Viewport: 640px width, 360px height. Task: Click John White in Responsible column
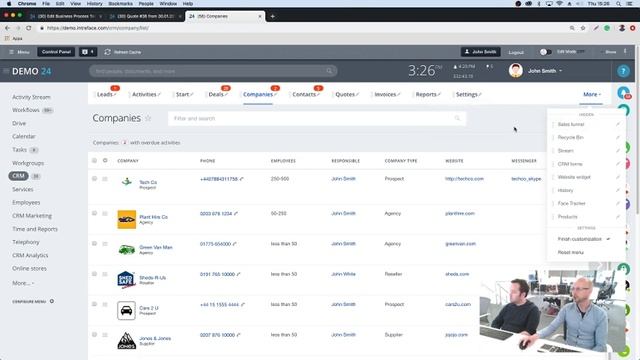pyautogui.click(x=343, y=274)
